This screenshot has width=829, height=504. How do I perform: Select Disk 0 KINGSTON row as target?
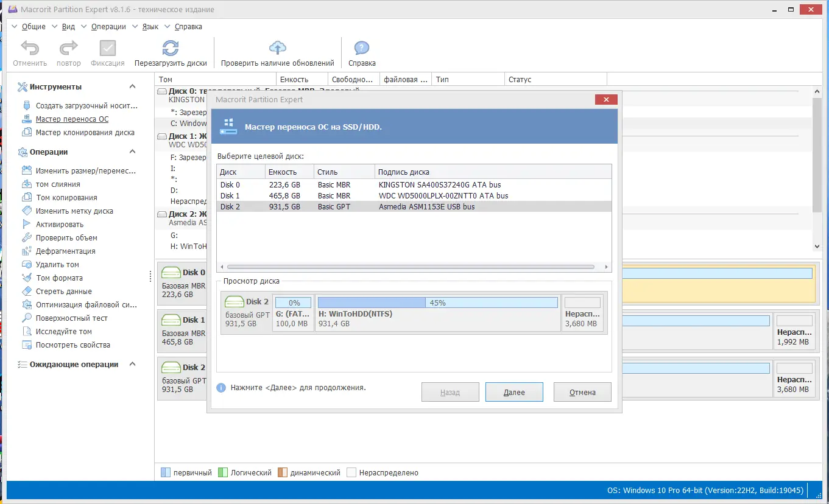[414, 184]
